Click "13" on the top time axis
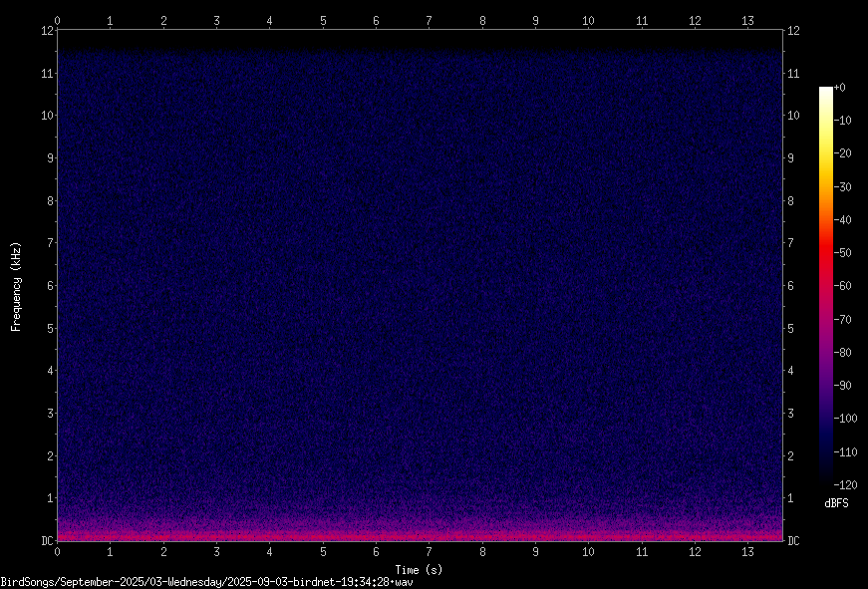 pyautogui.click(x=747, y=21)
